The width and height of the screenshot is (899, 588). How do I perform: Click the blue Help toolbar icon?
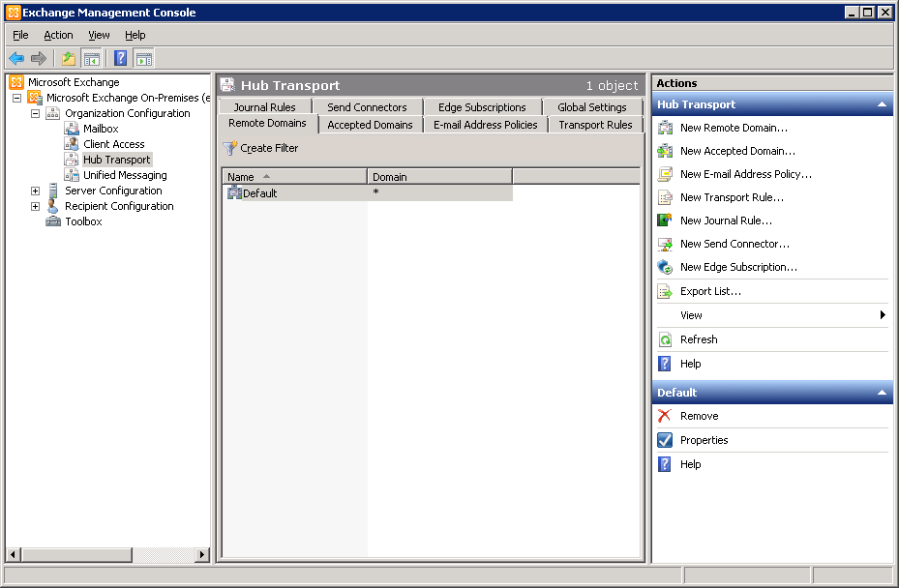tap(120, 58)
